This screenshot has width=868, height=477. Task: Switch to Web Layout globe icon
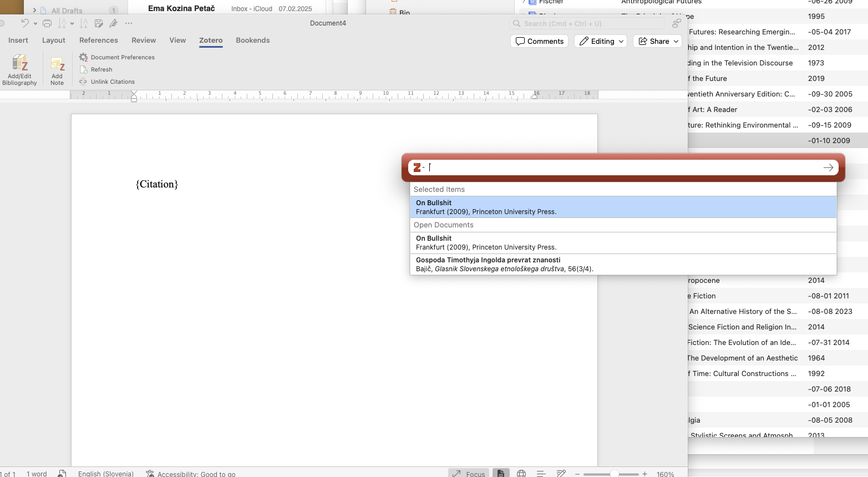pos(521,474)
